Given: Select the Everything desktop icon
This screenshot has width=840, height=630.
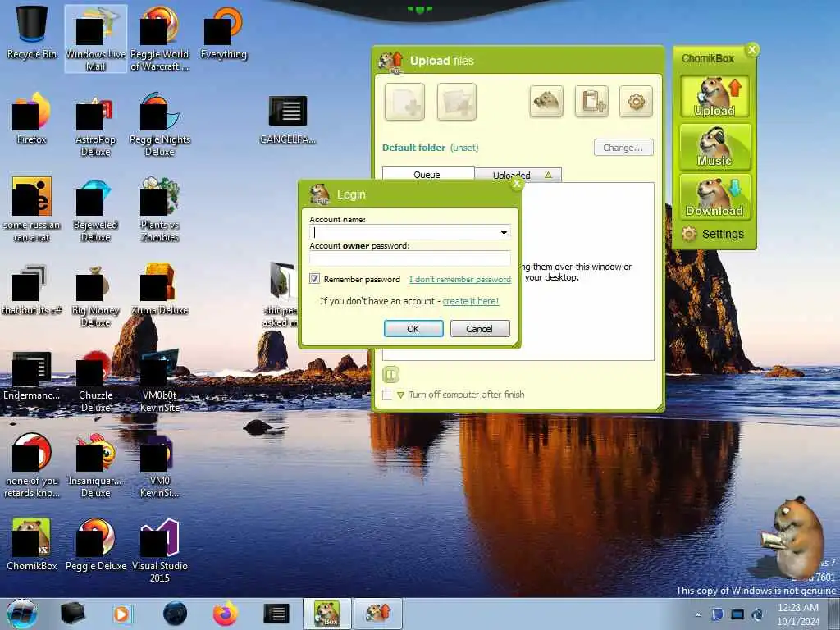Looking at the screenshot, I should coord(223,33).
